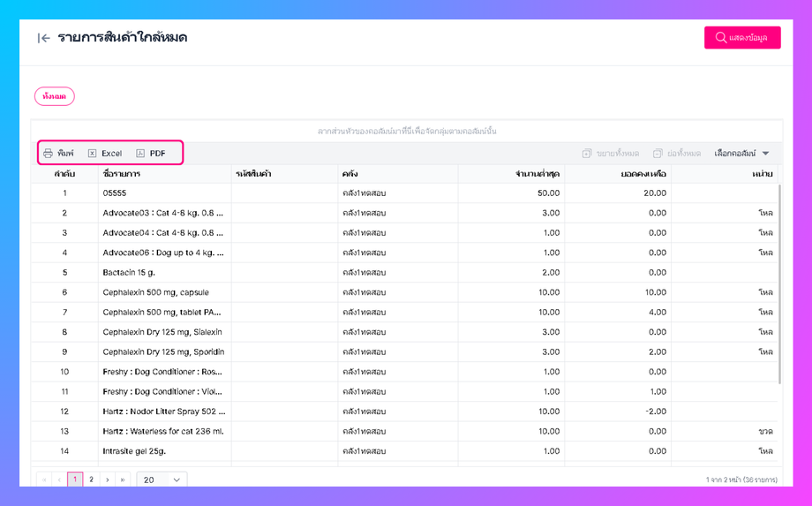
Task: Expand all groups (ขยายทั้งหมด)
Action: [611, 154]
